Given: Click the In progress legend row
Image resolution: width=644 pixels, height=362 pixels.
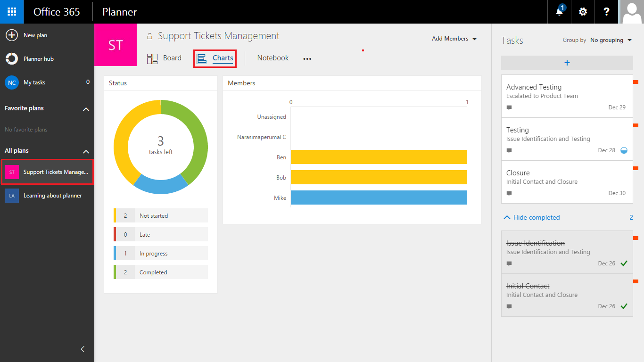Looking at the screenshot, I should (x=161, y=253).
